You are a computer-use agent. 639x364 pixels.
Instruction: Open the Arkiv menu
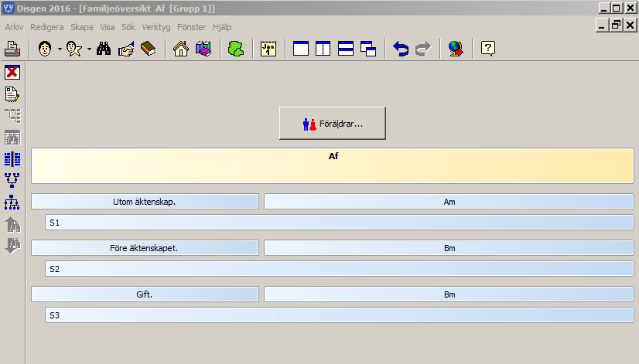(x=15, y=26)
